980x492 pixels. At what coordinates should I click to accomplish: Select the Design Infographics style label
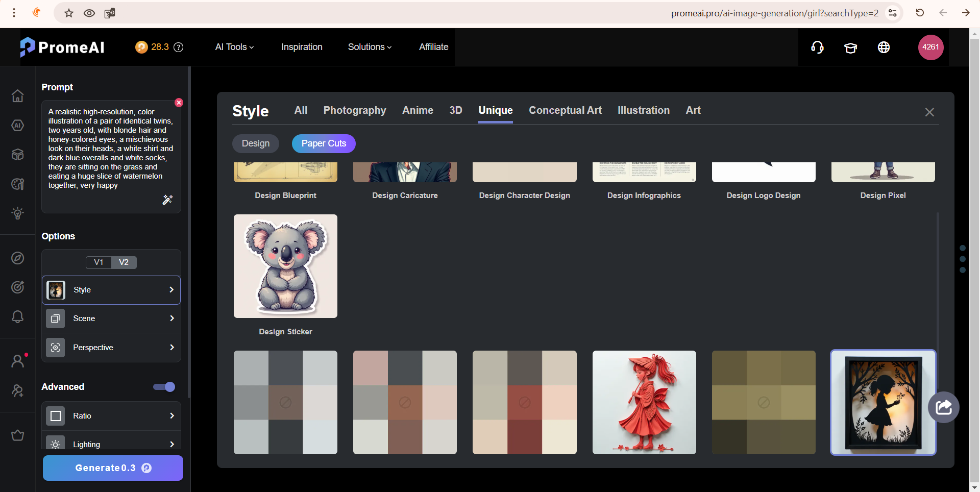[644, 195]
